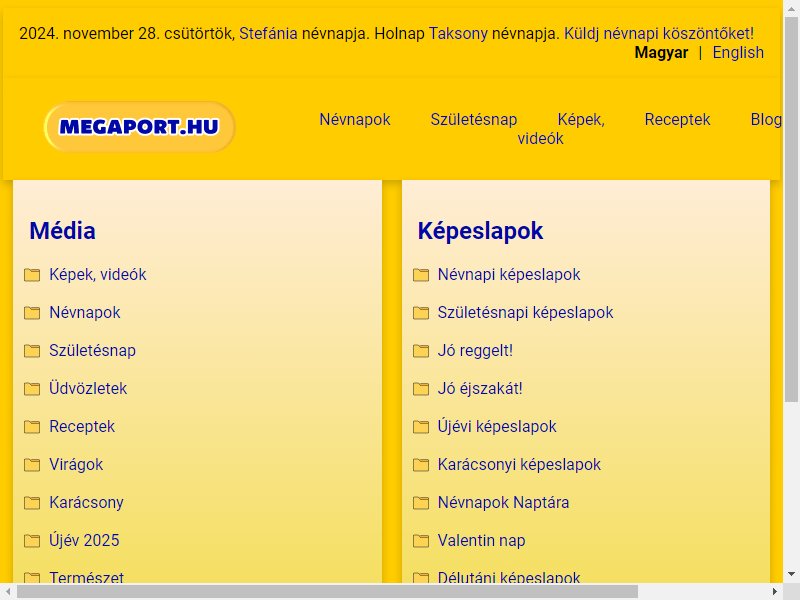Image resolution: width=800 pixels, height=600 pixels.
Task: Open Névnapok in the top navigation
Action: (x=355, y=119)
